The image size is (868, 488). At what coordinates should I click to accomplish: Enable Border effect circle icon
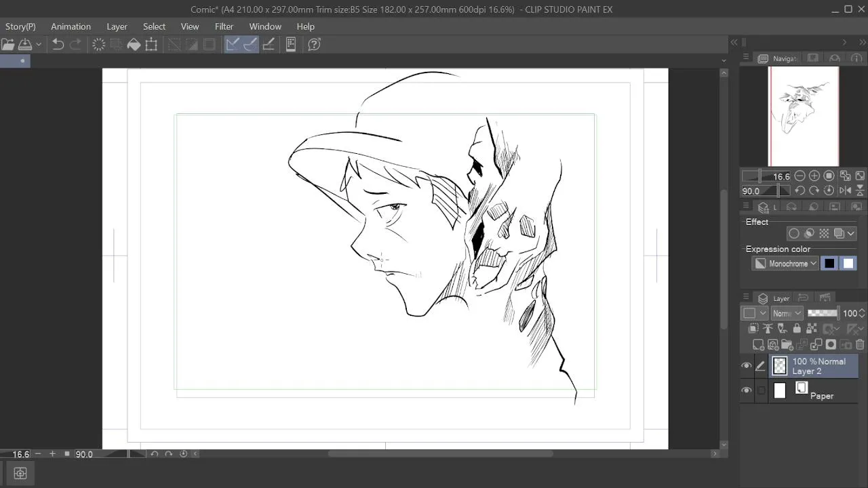coord(794,233)
